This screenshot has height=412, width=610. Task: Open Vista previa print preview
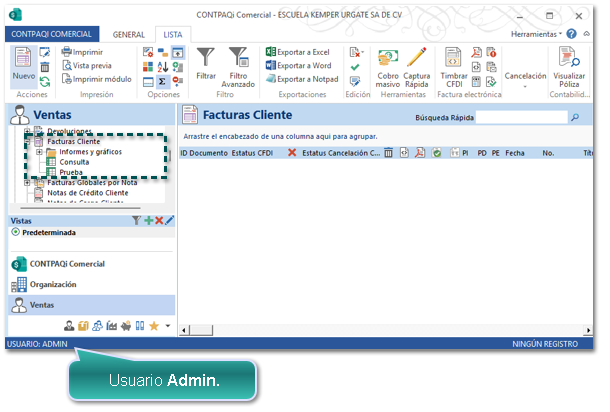tap(87, 65)
